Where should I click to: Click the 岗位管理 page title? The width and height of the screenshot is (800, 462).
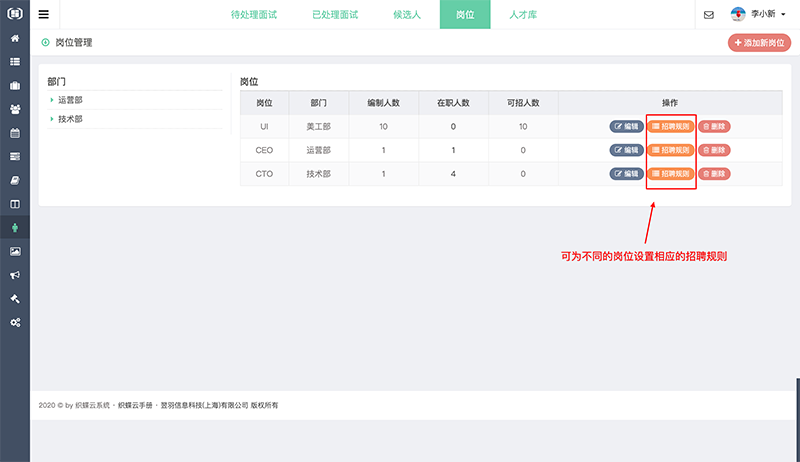coord(74,42)
